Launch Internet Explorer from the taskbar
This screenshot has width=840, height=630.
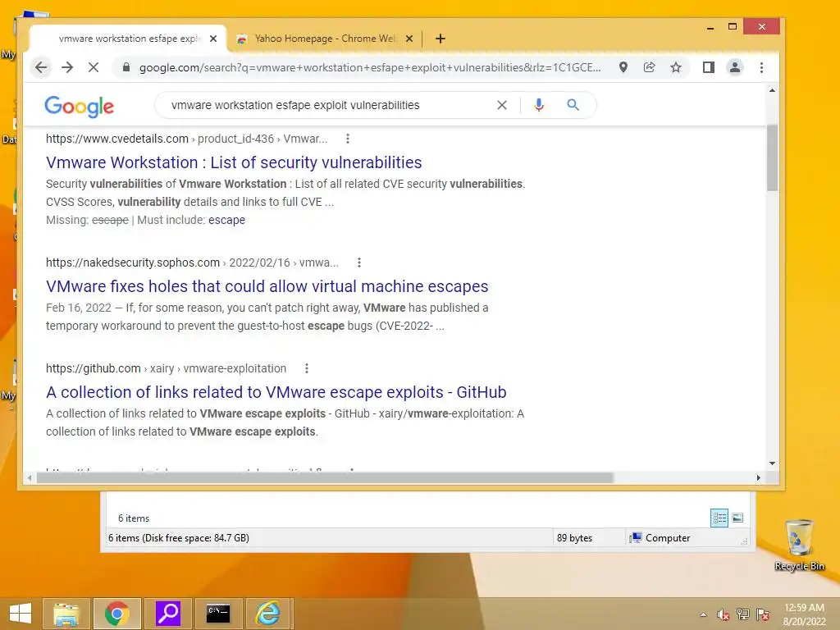tap(267, 614)
